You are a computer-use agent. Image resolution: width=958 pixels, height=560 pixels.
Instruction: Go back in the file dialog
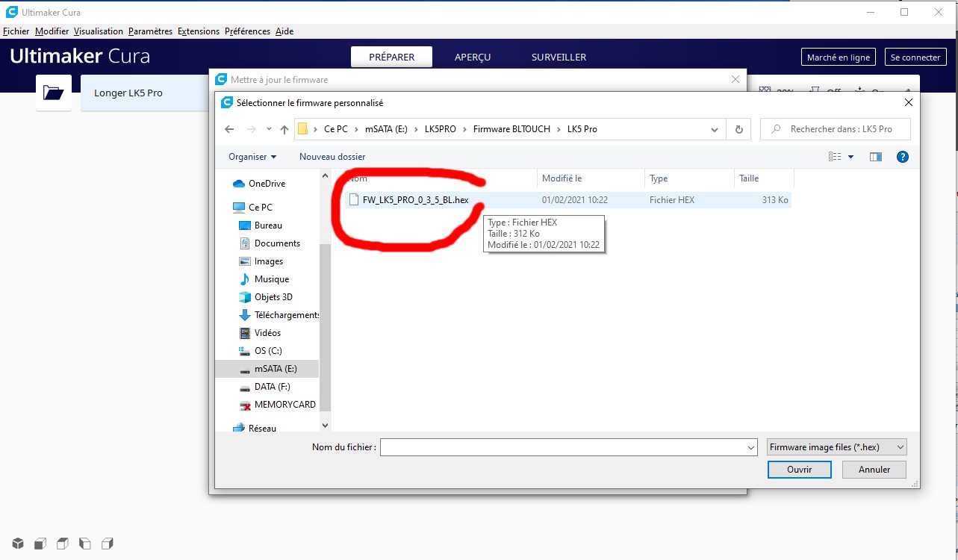click(x=229, y=129)
